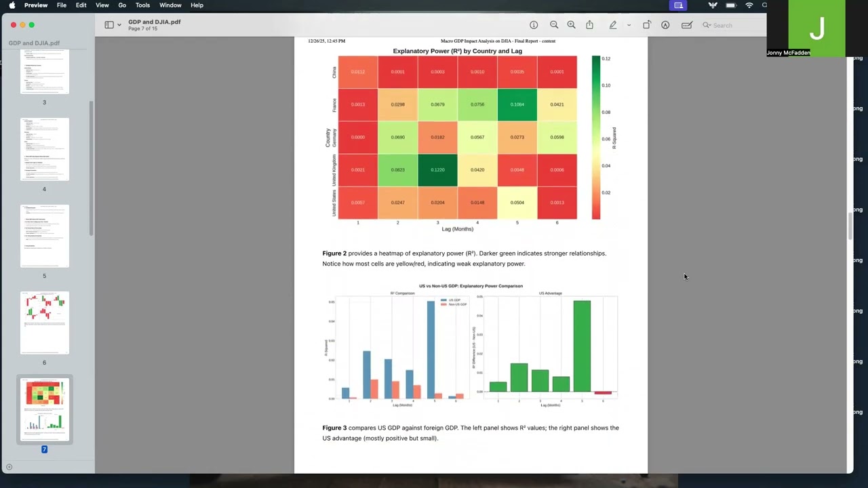The height and width of the screenshot is (488, 868).
Task: Click the Zoom Out magnifier
Action: pos(554,25)
